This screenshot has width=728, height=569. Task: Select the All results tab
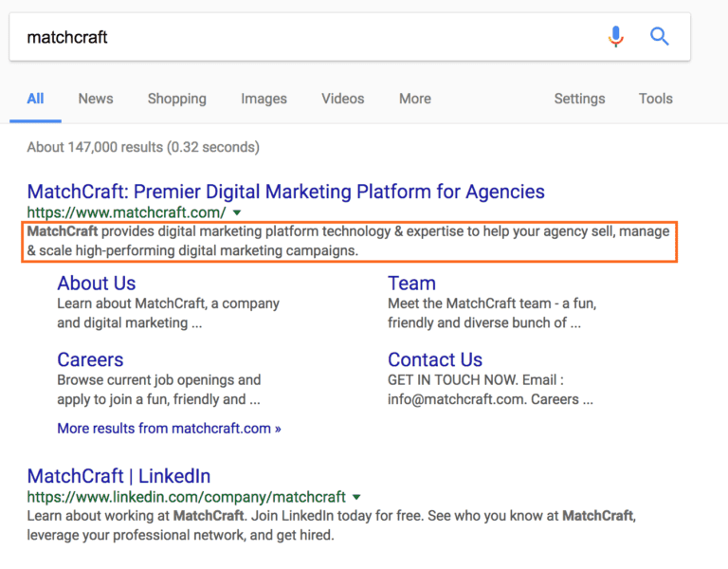35,99
